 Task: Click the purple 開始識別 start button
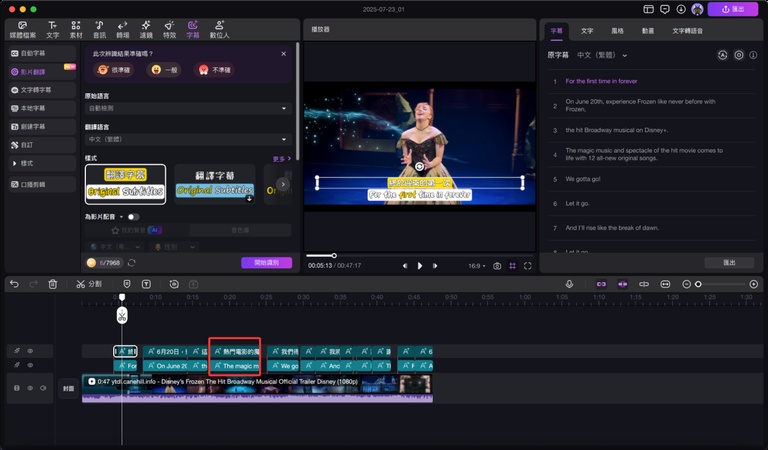(266, 263)
